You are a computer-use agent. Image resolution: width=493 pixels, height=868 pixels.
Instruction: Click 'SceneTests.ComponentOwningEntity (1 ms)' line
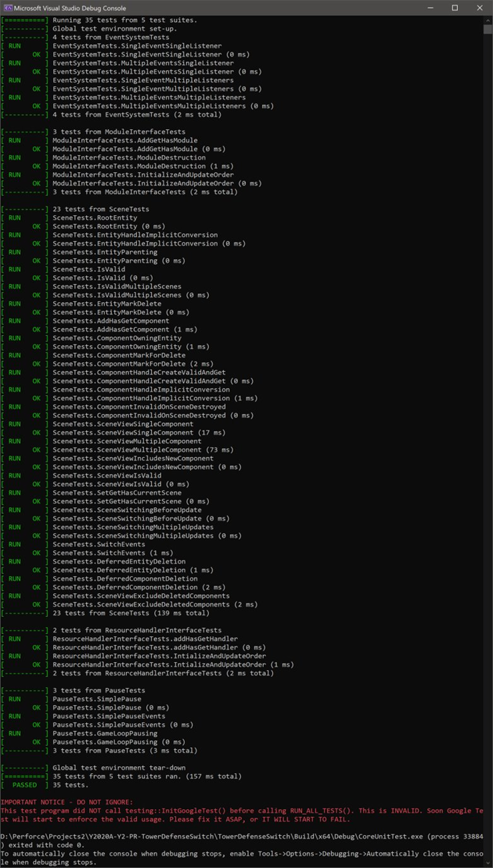[131, 347]
